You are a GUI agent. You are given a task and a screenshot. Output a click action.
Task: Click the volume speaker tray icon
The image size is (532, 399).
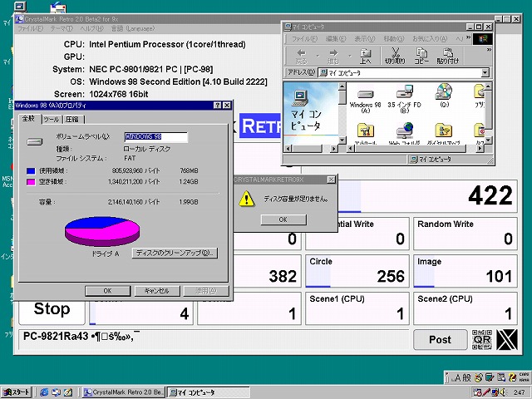coord(502,392)
